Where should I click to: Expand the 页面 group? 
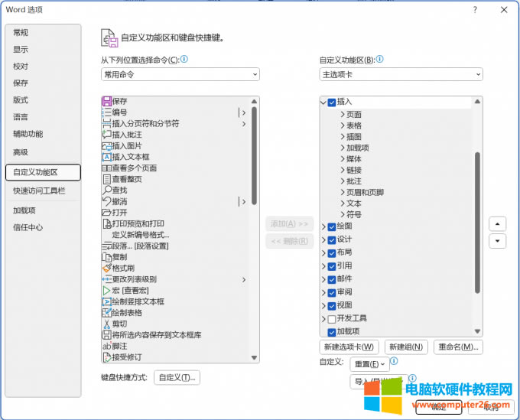click(x=343, y=115)
